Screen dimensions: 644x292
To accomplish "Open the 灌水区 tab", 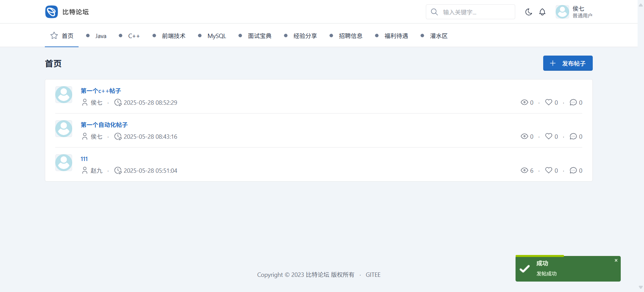I will [x=434, y=36].
